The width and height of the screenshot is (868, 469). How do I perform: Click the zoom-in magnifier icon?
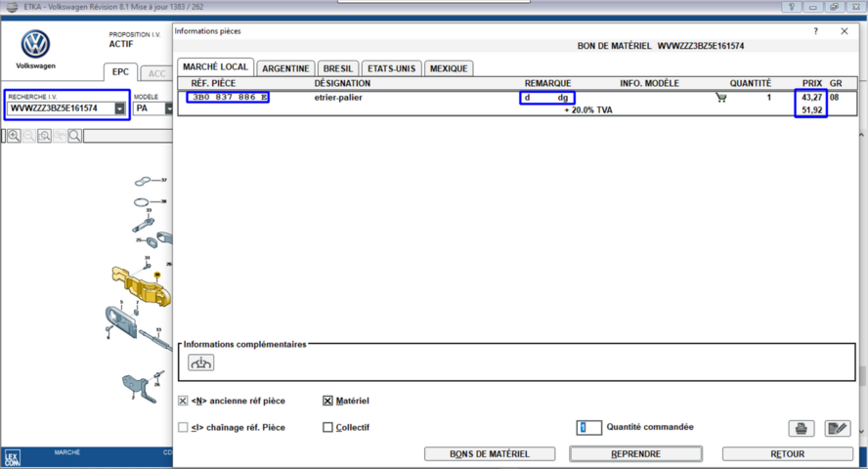click(x=14, y=136)
